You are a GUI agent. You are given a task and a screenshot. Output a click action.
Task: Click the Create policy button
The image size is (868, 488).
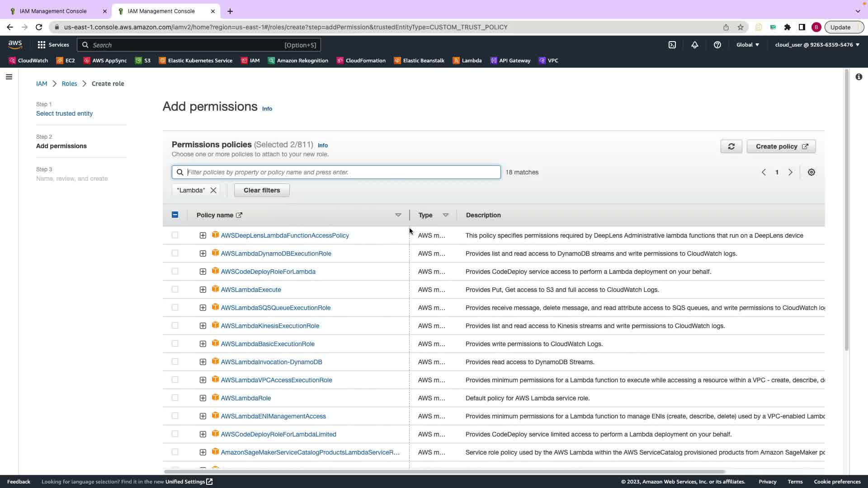[x=781, y=146]
